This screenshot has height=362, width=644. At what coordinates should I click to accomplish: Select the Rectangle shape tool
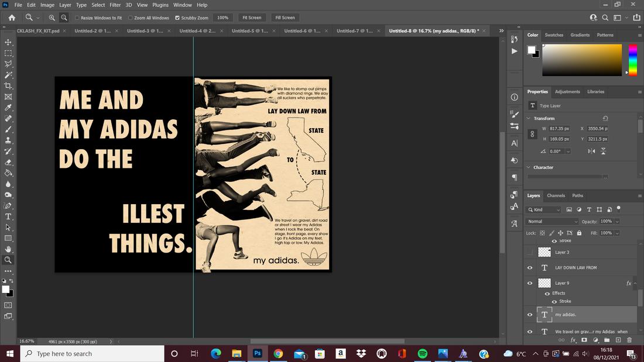tap(8, 238)
